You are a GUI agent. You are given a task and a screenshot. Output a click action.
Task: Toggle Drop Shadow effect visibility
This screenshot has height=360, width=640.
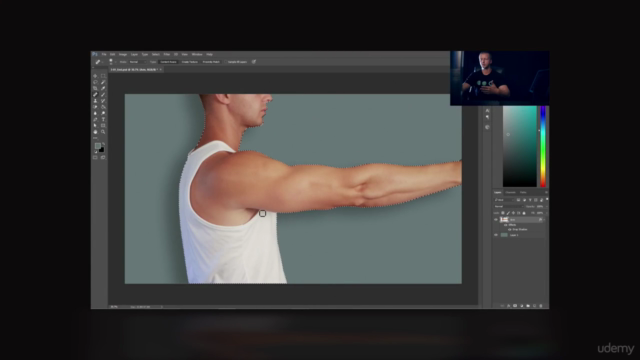click(x=510, y=229)
